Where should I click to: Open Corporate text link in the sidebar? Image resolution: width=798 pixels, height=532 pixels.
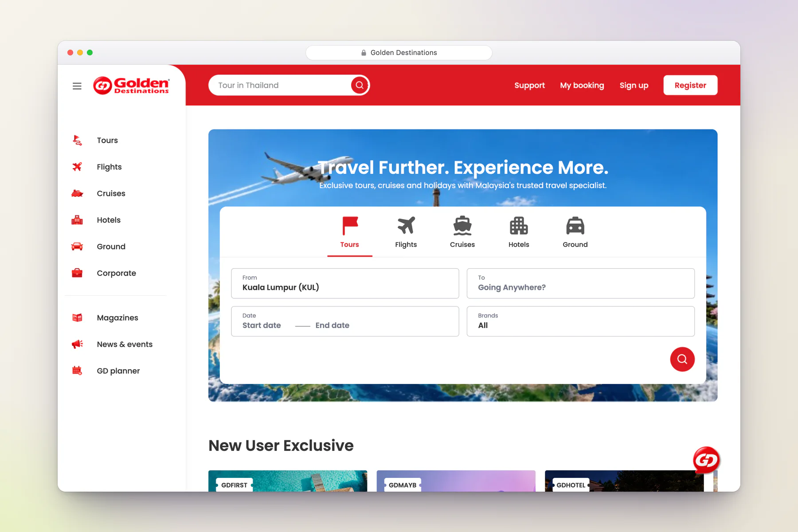point(117,273)
